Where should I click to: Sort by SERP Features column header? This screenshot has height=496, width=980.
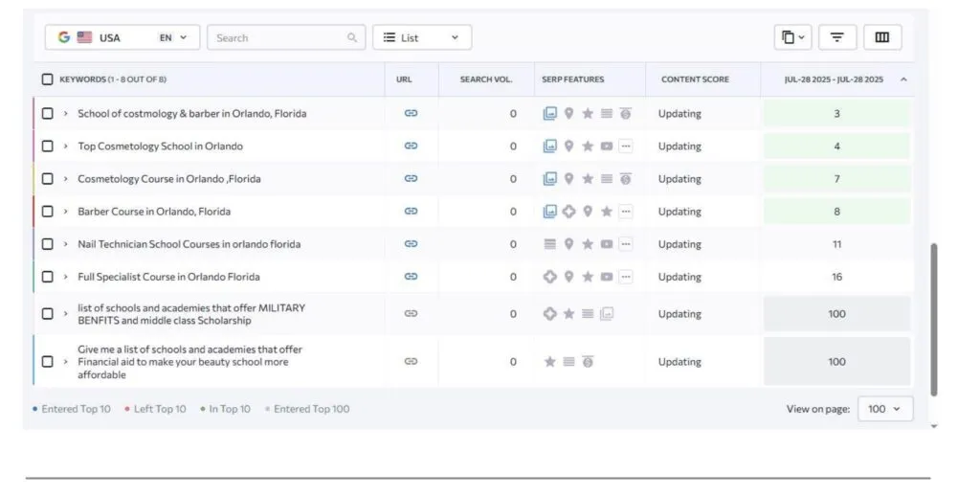coord(572,79)
